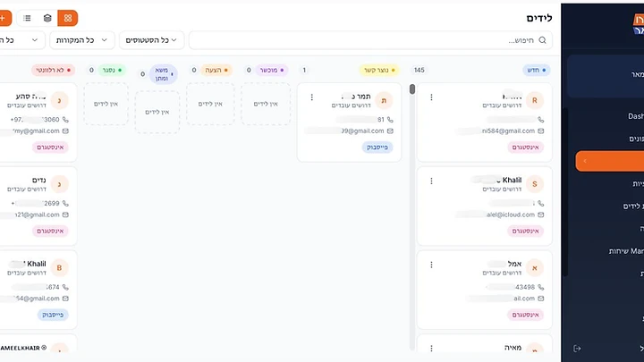Click the 145 count in the חדש column

(x=419, y=71)
